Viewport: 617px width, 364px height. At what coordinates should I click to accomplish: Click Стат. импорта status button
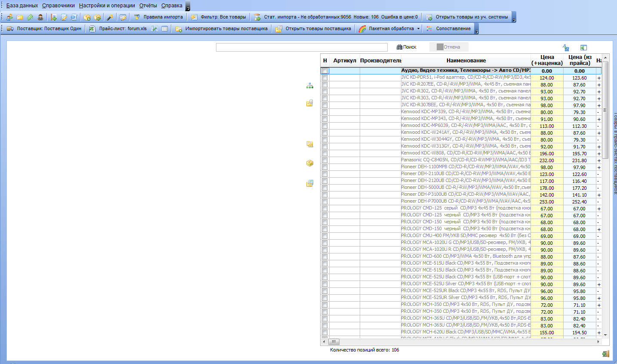pyautogui.click(x=336, y=17)
